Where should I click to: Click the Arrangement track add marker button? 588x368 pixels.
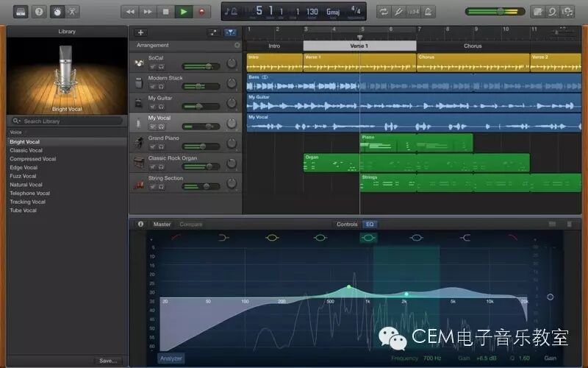pos(237,45)
